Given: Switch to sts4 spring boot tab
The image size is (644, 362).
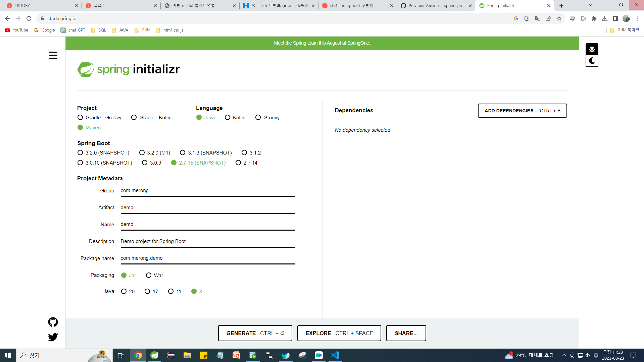Looking at the screenshot, I should tap(357, 6).
